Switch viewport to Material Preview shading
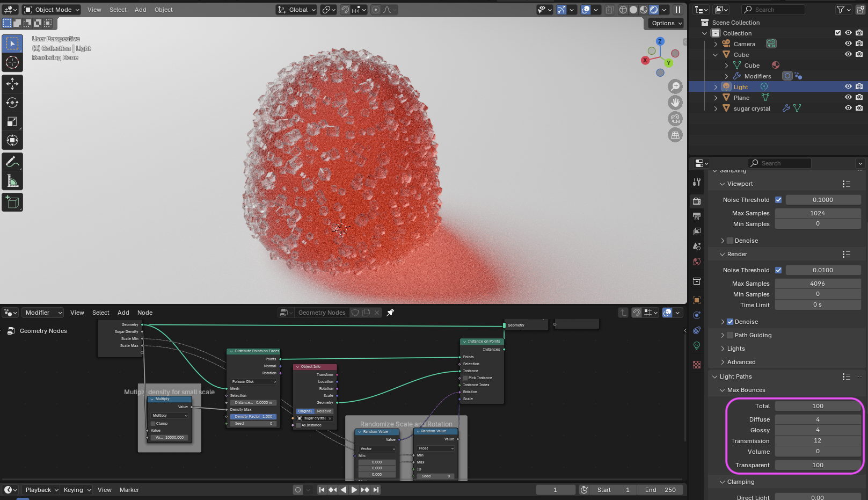Image resolution: width=868 pixels, height=500 pixels. [x=644, y=10]
